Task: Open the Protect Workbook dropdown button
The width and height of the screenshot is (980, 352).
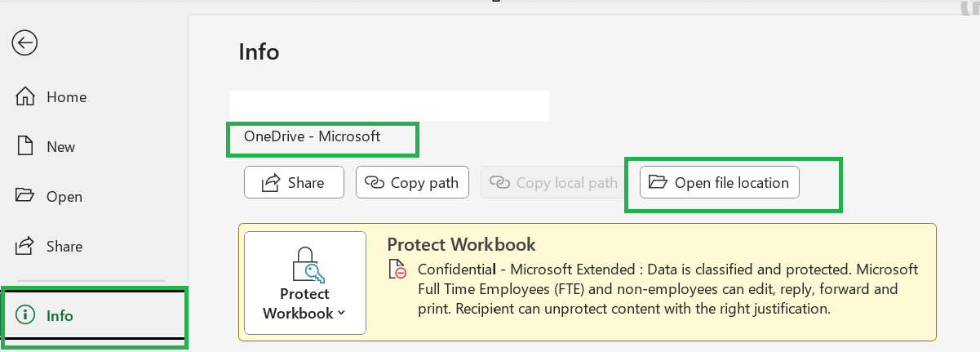Action: pos(305,283)
